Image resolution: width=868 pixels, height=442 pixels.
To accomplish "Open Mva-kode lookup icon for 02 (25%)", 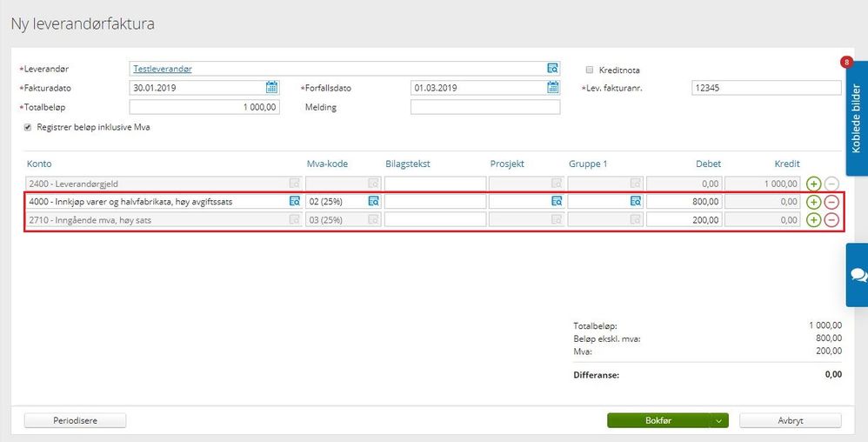I will (374, 202).
